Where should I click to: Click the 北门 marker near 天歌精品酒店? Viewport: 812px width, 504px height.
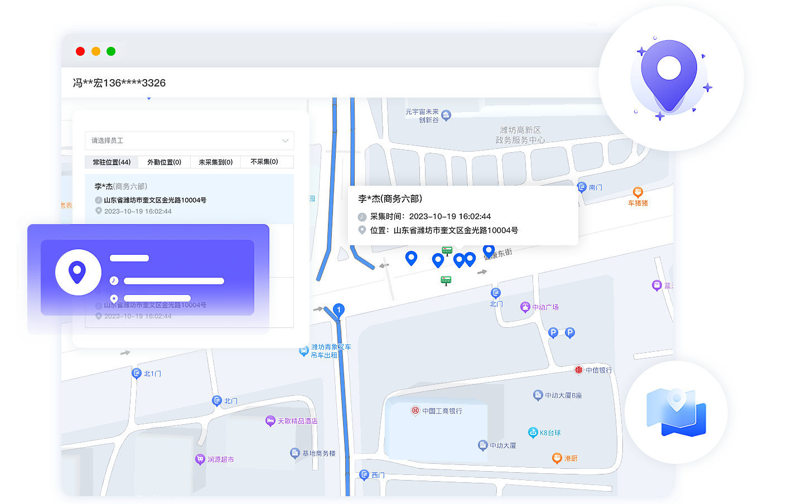(217, 400)
